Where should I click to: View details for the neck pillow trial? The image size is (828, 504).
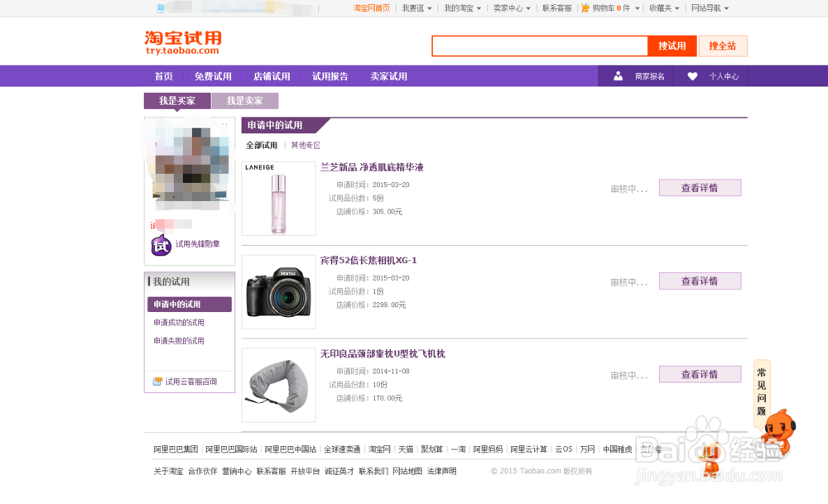pos(700,374)
